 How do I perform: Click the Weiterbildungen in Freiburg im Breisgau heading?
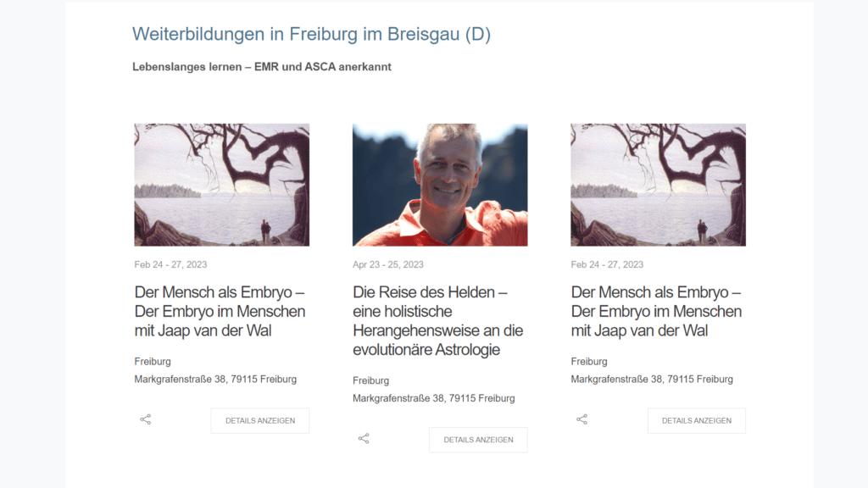pos(312,34)
